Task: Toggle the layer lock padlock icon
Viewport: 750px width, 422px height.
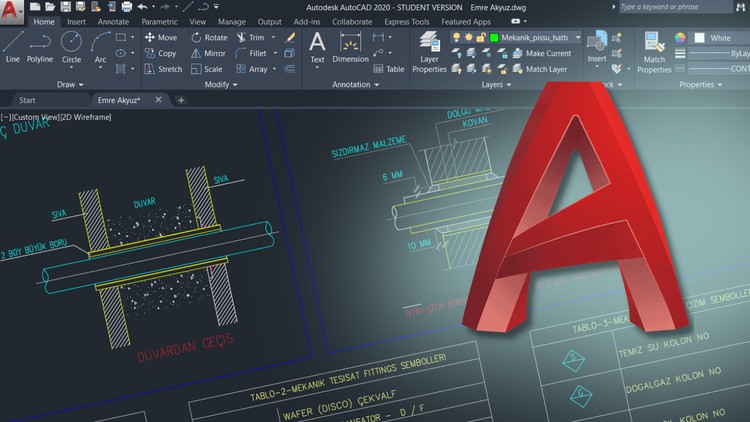Action: 480,37
